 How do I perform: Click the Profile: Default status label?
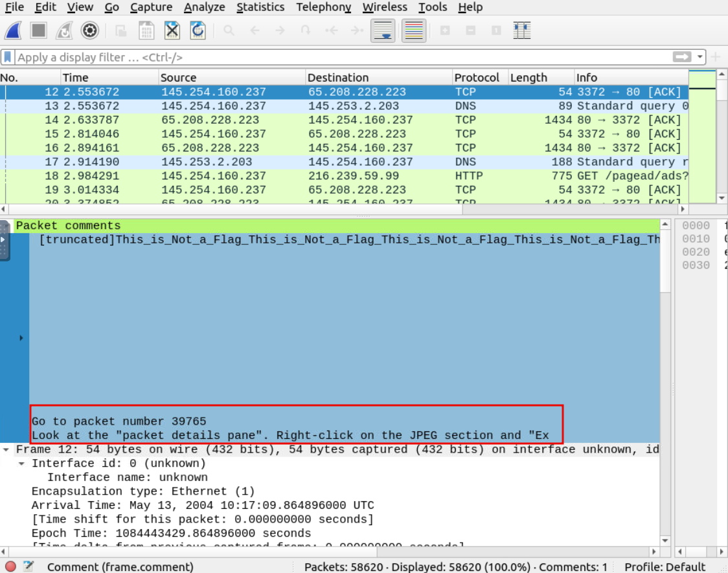tap(665, 567)
